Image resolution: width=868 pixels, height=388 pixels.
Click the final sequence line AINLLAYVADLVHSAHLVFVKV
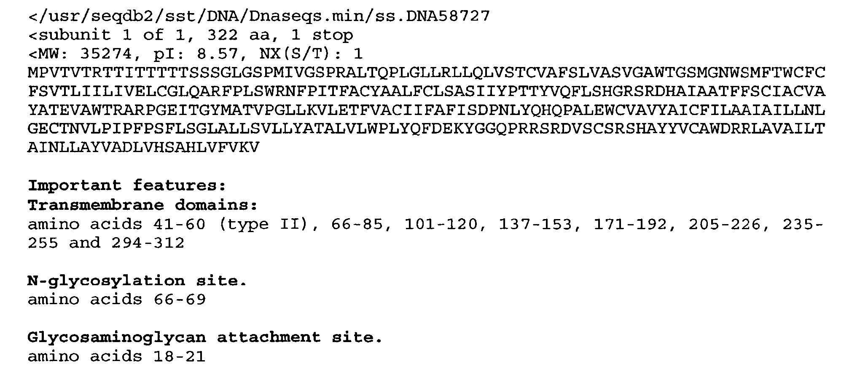(x=143, y=147)
